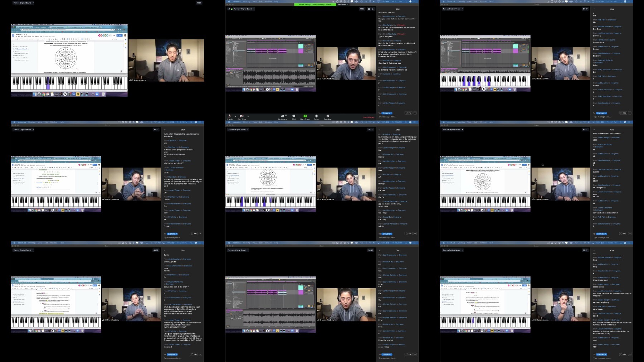The width and height of the screenshot is (644, 362).
Task: Open meeting information icon in the 18:52 frame
Action: [228, 9]
